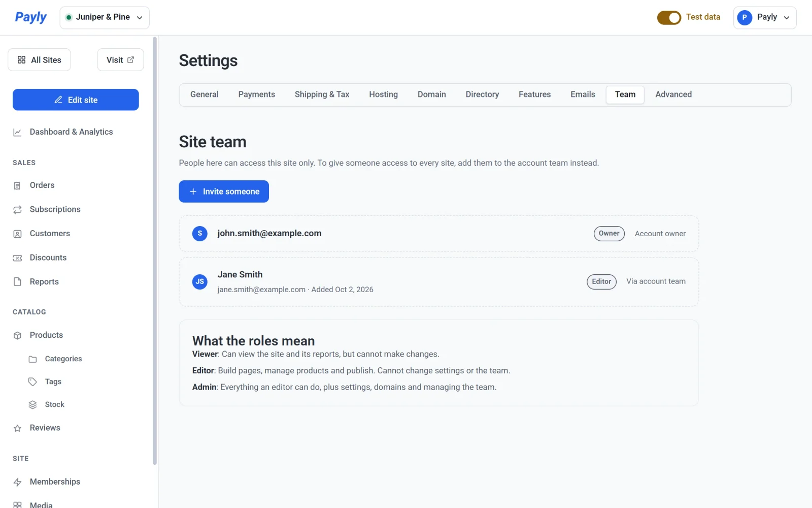Viewport: 812px width, 508px height.
Task: Open the Juniper & Pine site dropdown
Action: click(105, 18)
